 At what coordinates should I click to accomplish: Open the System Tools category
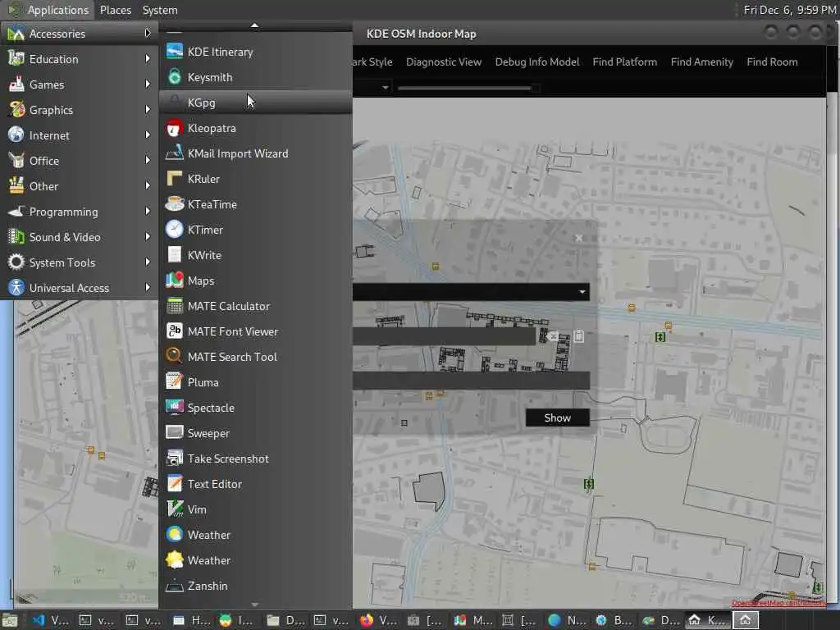click(80, 262)
